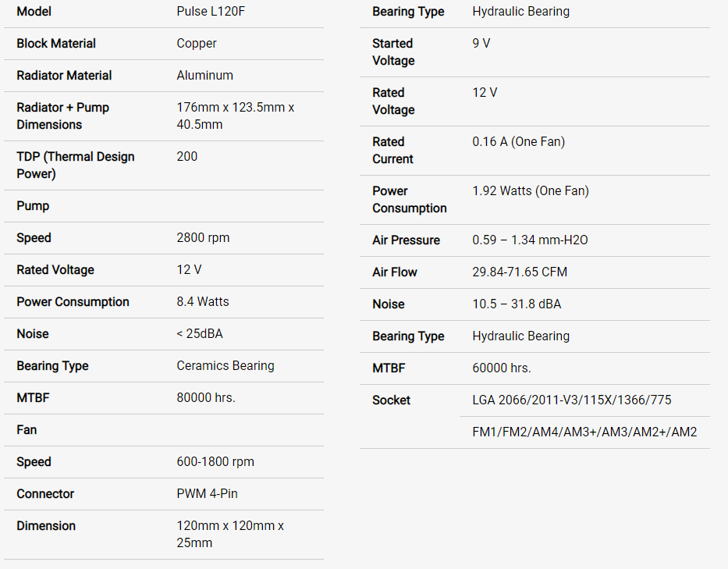Select the Noise 10.5 – 31.8 dBA value

[517, 304]
